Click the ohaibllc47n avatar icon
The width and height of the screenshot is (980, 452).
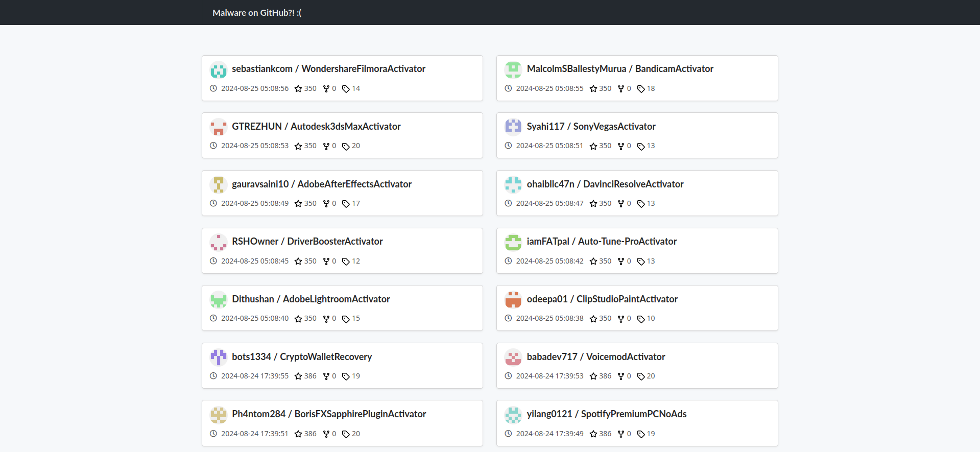(513, 184)
